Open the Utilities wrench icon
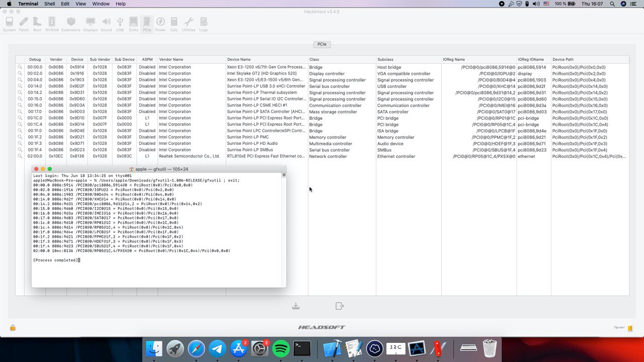 point(189,24)
